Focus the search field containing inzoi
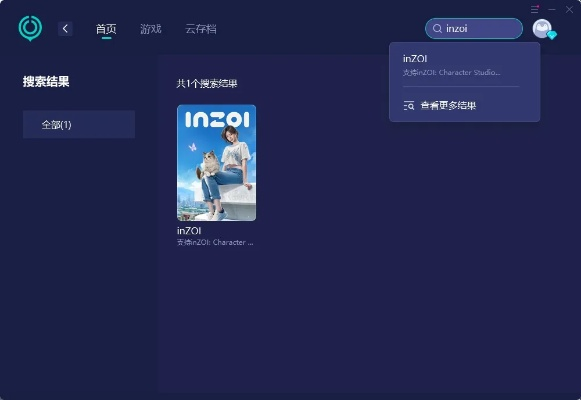Image resolution: width=581 pixels, height=400 pixels. 474,29
